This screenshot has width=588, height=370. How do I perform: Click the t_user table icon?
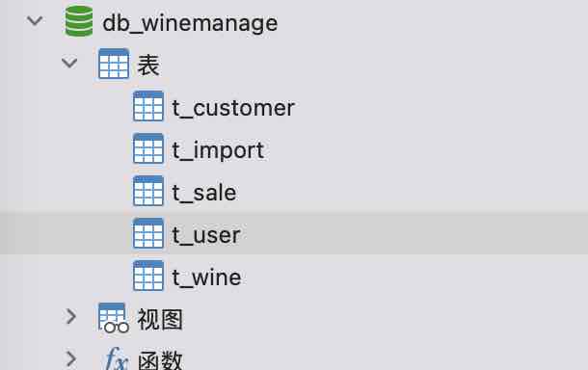pyautogui.click(x=148, y=233)
